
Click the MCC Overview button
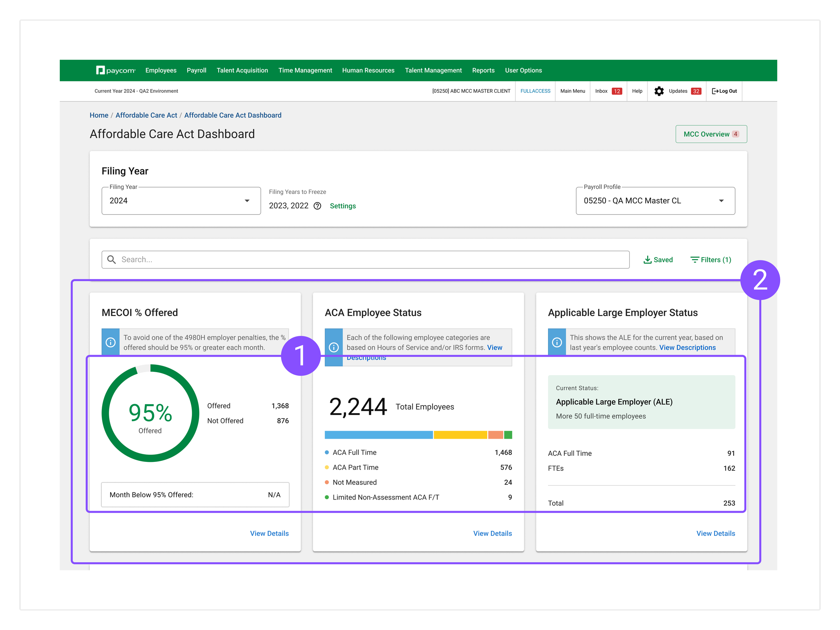click(x=711, y=134)
